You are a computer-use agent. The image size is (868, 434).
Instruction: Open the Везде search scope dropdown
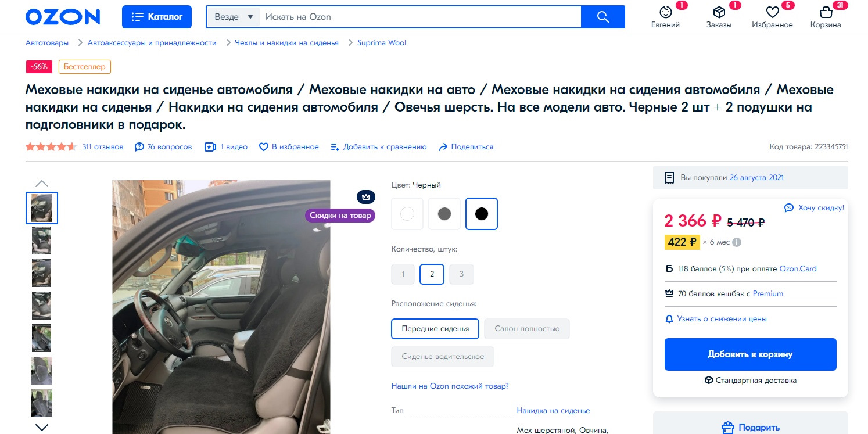(x=232, y=17)
